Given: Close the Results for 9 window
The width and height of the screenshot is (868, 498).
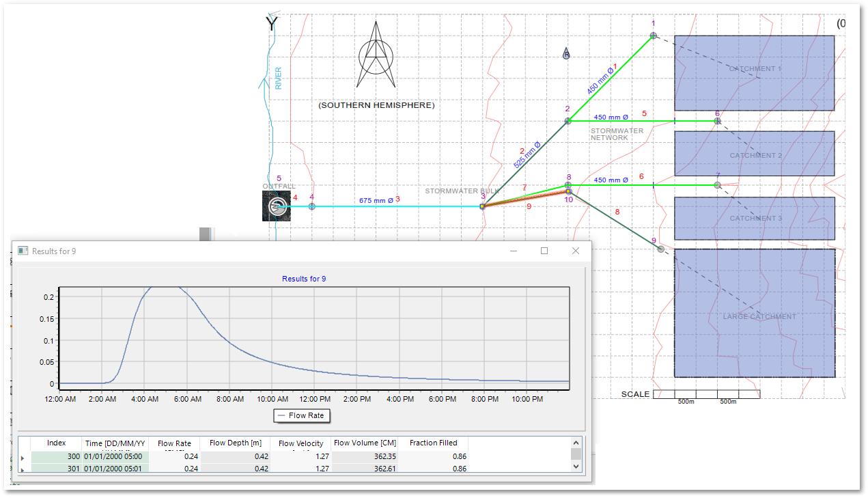Looking at the screenshot, I should [x=576, y=251].
